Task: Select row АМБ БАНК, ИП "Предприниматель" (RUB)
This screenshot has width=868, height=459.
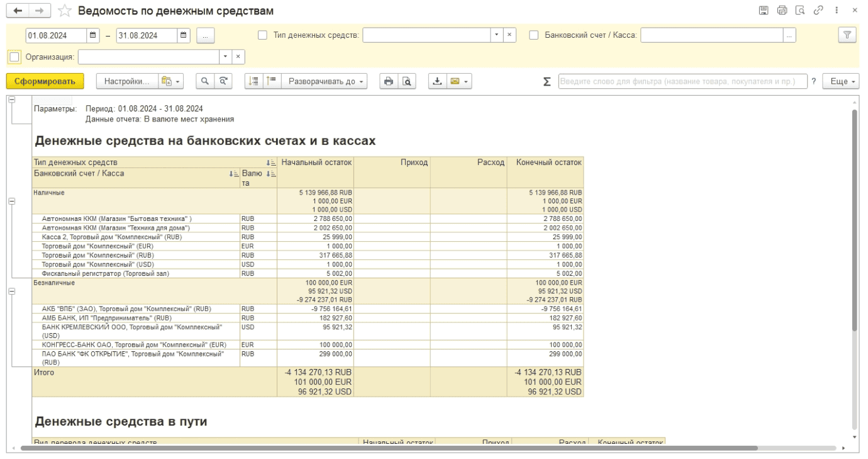Action: click(136, 319)
